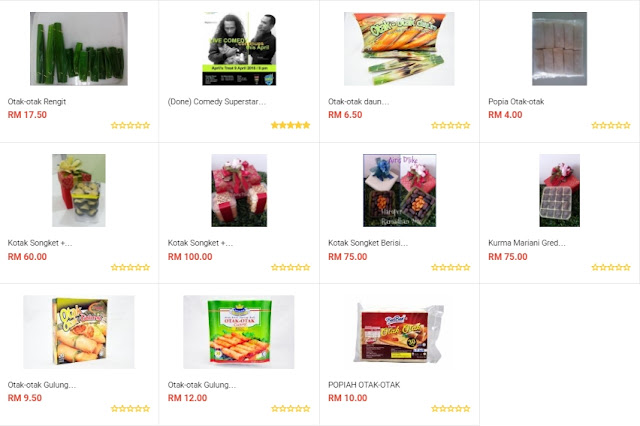640x426 pixels.
Task: Click Kurma Mariani Gred product title
Action: point(527,243)
